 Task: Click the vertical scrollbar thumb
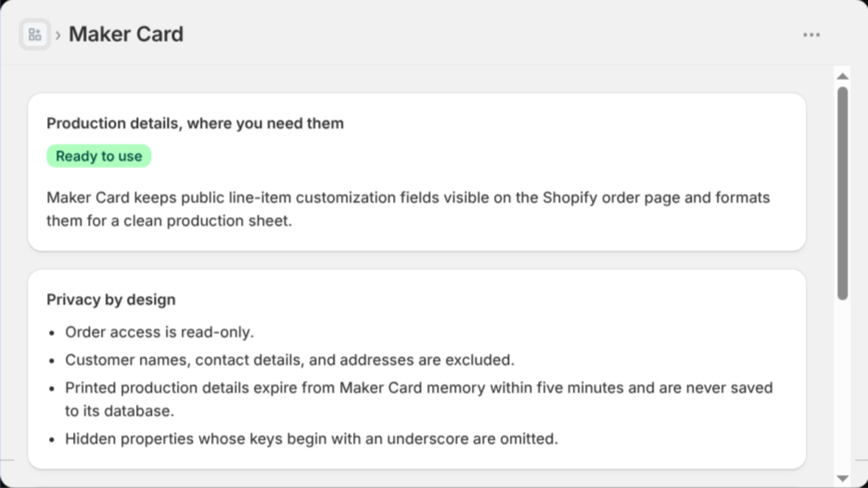point(843,194)
